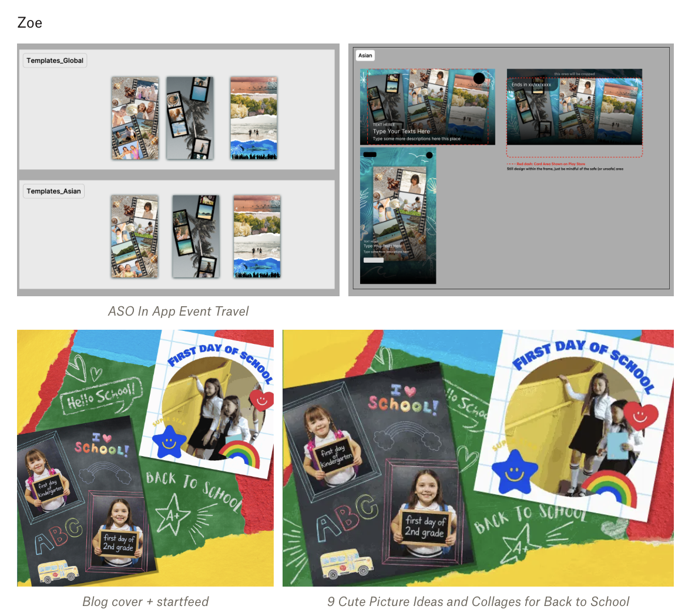The width and height of the screenshot is (685, 616).
Task: Click blue smiley star in right school image
Action: [x=515, y=473]
